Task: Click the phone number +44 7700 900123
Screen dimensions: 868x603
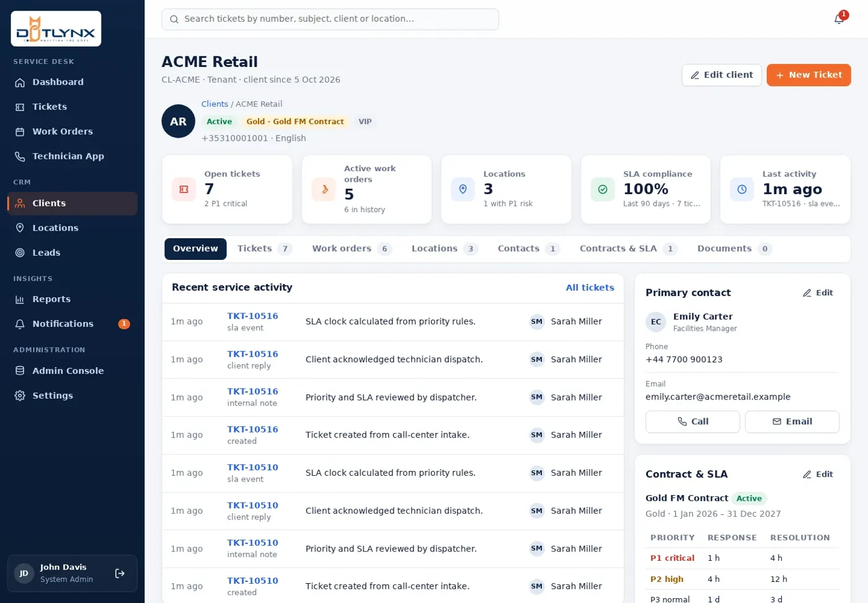Action: point(684,360)
